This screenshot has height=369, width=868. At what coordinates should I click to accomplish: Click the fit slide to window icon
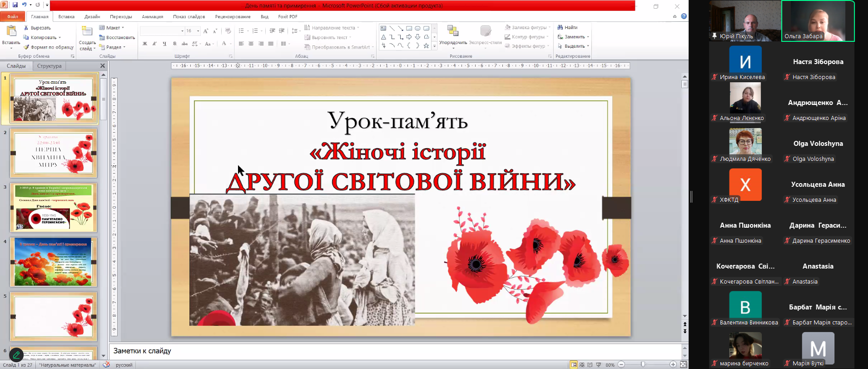point(683,364)
